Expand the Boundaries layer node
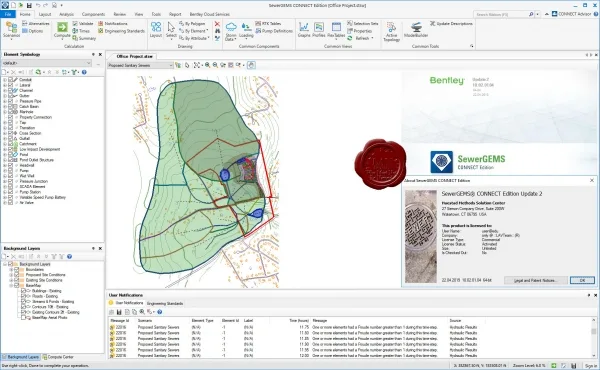Screen dimensions: 600x370 coord(11,269)
